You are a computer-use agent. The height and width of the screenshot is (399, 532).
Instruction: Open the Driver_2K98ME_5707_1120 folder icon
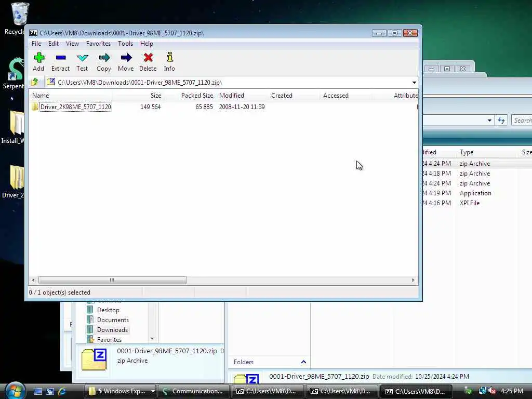[35, 107]
